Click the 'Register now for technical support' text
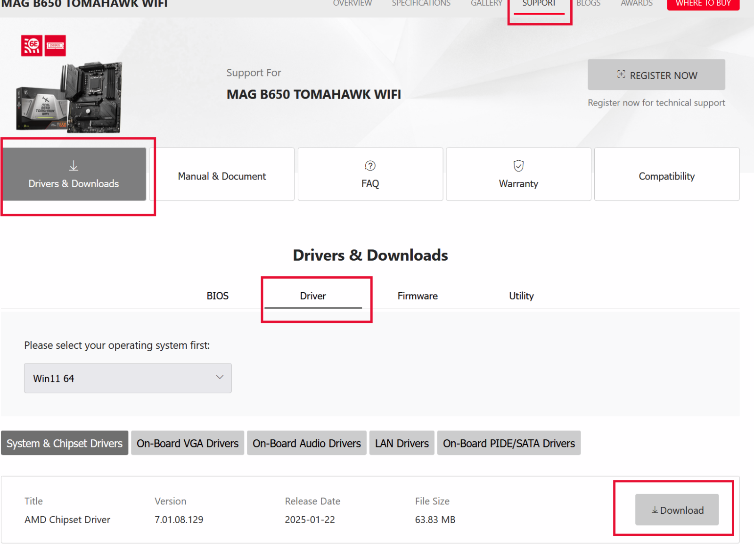Screen dimensions: 754x560 coord(656,103)
